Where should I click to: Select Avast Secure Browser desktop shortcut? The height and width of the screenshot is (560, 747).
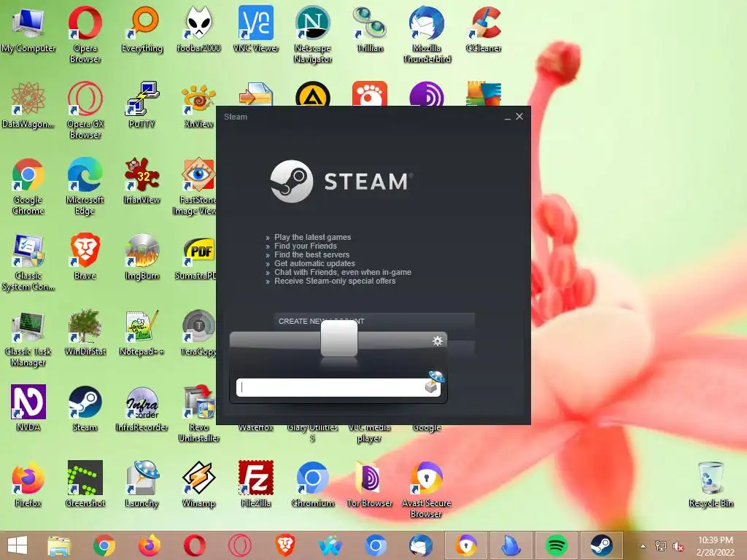[x=426, y=489]
